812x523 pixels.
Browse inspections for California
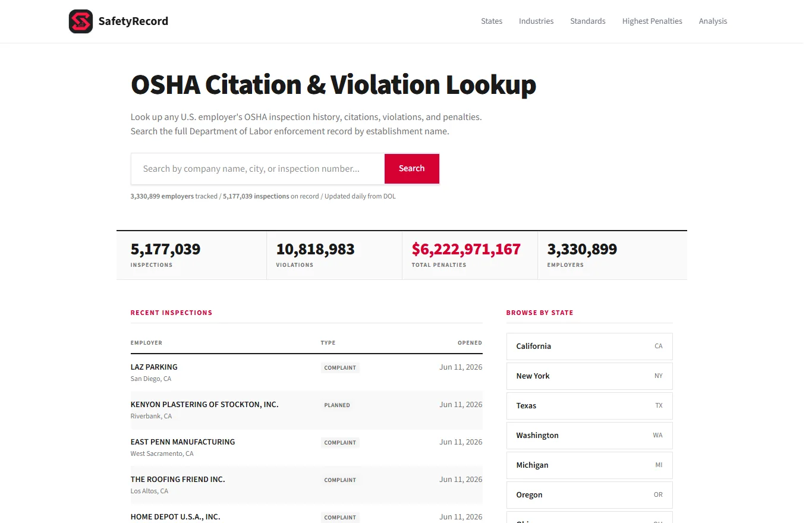click(589, 346)
